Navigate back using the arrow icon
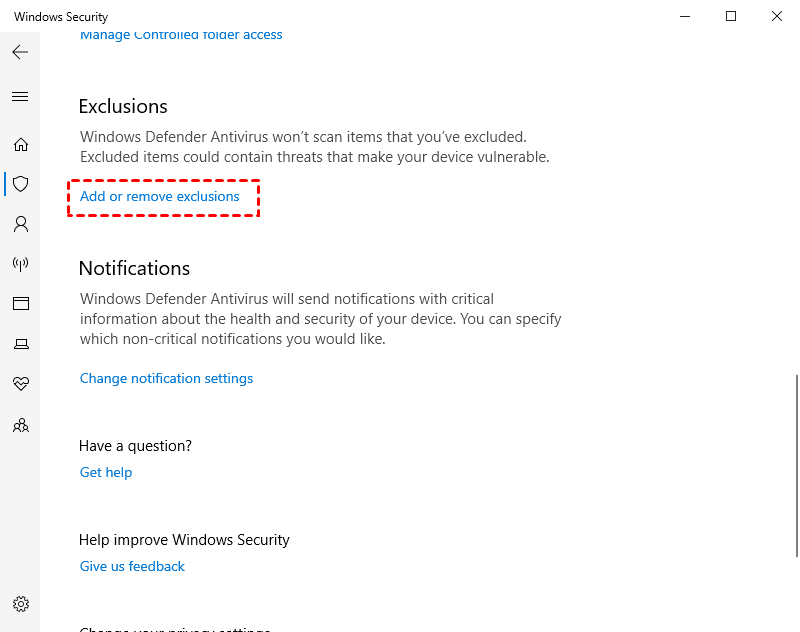Image resolution: width=800 pixels, height=632 pixels. point(20,52)
